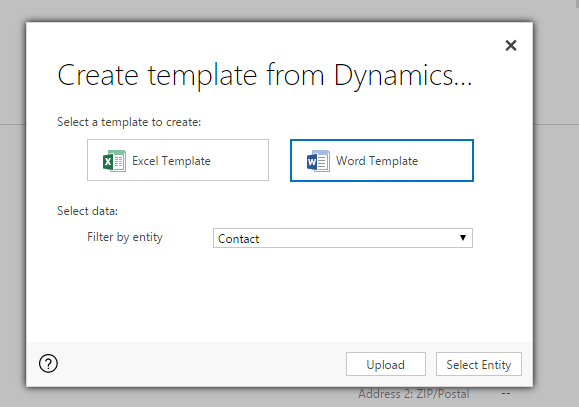Select the Excel Template option
The height and width of the screenshot is (407, 579).
[178, 160]
